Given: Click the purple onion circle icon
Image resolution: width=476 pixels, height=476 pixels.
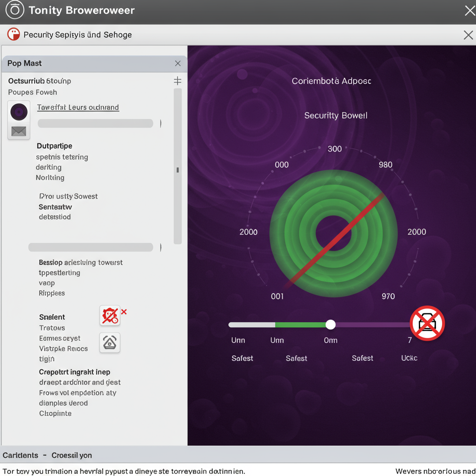Looking at the screenshot, I should pyautogui.click(x=19, y=112).
